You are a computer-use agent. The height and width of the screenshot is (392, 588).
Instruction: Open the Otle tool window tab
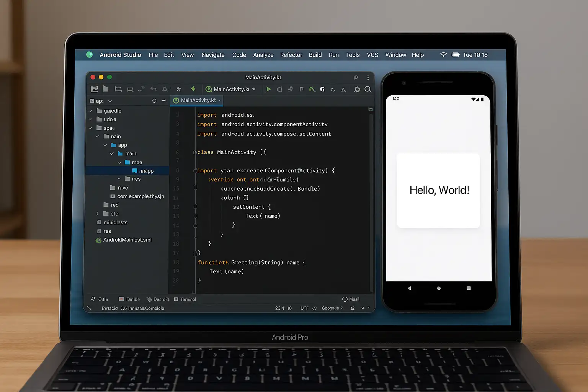(x=100, y=299)
